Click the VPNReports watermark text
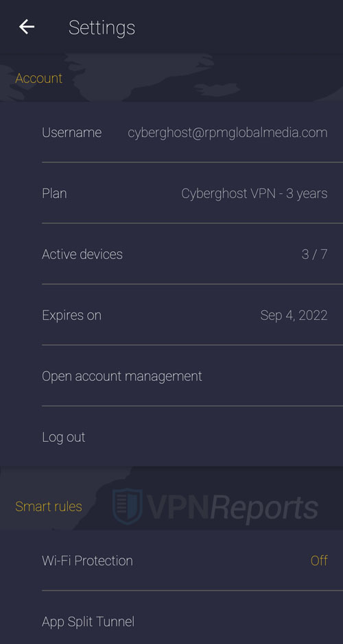This screenshot has width=343, height=644. [x=233, y=507]
